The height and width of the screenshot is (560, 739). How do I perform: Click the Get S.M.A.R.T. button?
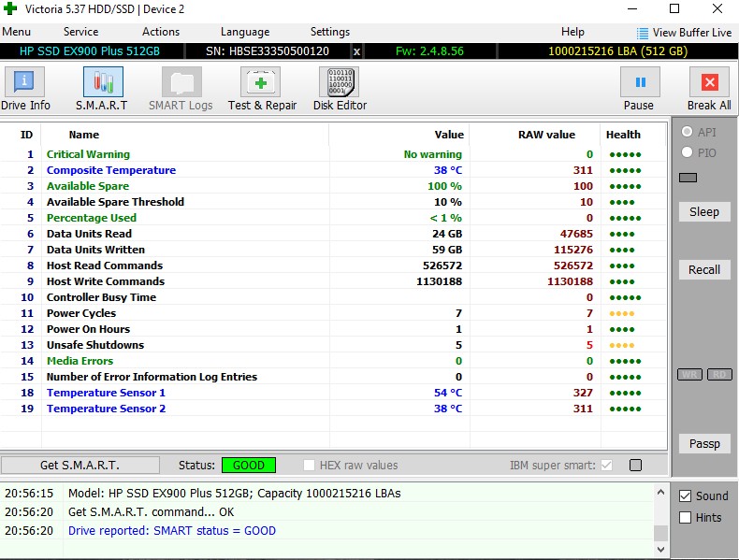coord(80,466)
